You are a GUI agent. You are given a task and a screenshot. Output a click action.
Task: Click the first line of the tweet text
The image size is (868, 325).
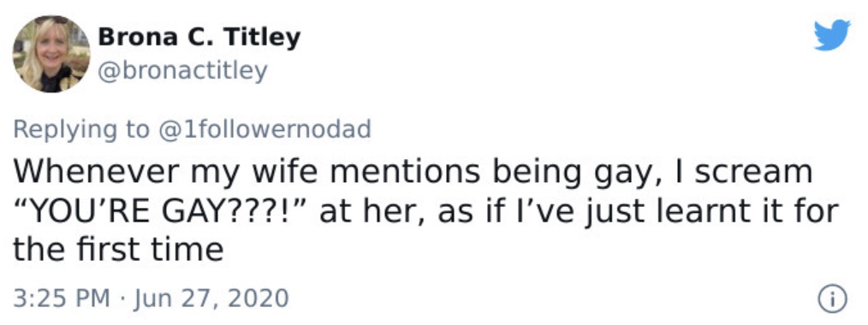click(x=413, y=173)
